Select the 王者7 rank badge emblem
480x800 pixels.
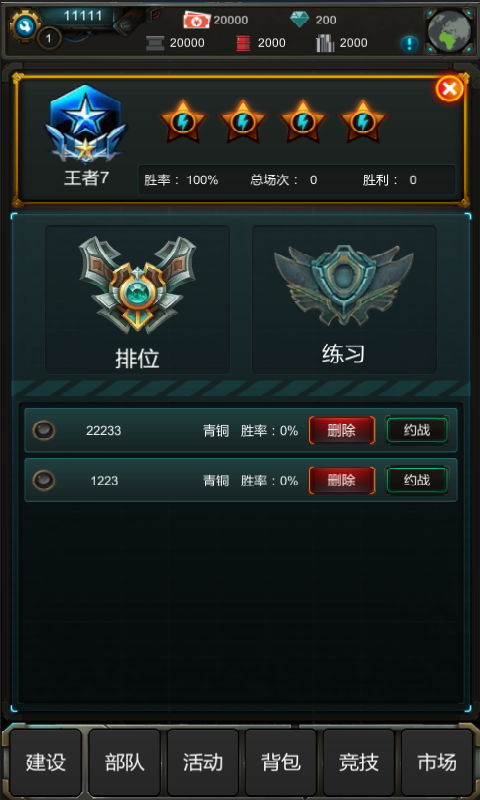(86, 123)
